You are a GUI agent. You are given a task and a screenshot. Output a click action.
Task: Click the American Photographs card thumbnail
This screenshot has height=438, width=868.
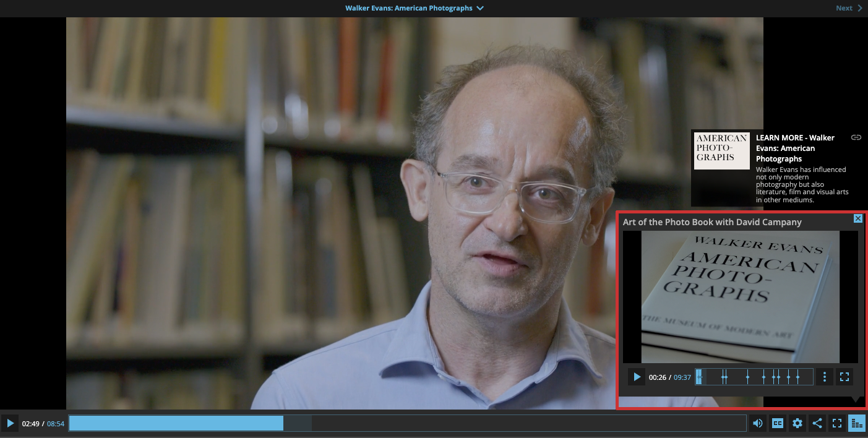point(721,151)
